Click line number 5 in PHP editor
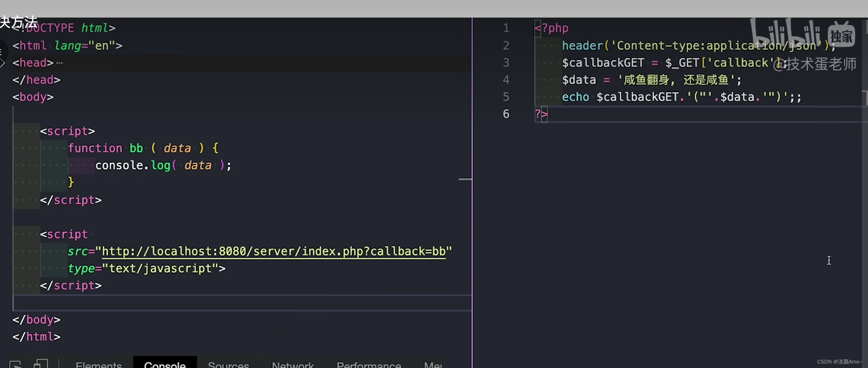The image size is (868, 368). [506, 97]
